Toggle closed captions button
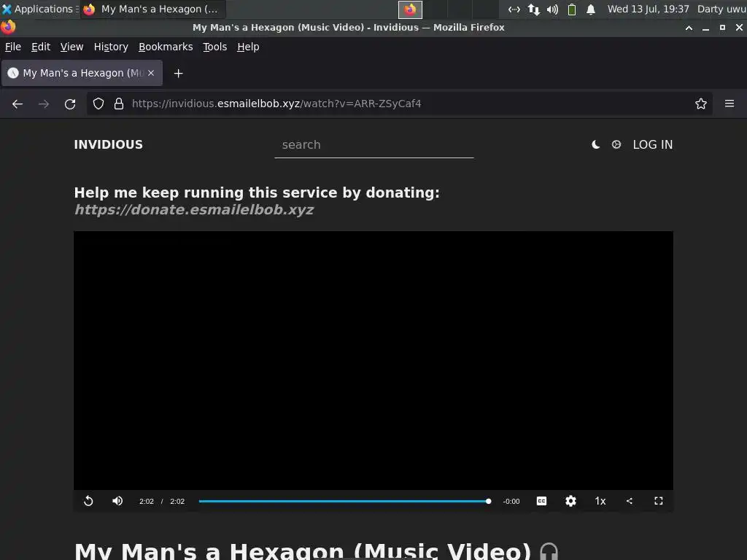Image resolution: width=747 pixels, height=560 pixels. [x=542, y=501]
